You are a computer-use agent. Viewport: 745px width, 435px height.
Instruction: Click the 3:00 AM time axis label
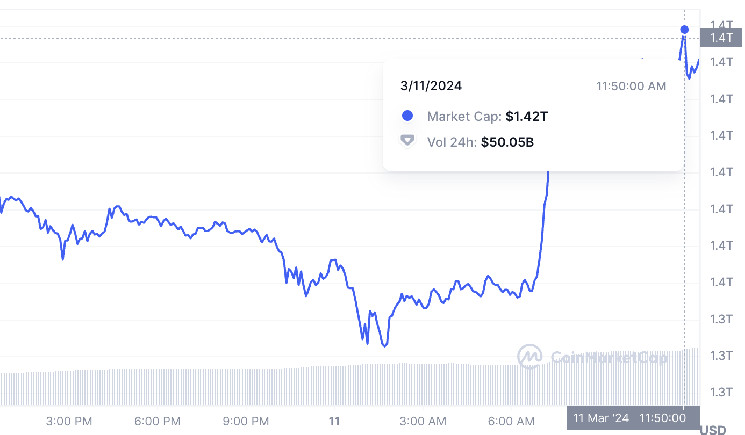[423, 420]
